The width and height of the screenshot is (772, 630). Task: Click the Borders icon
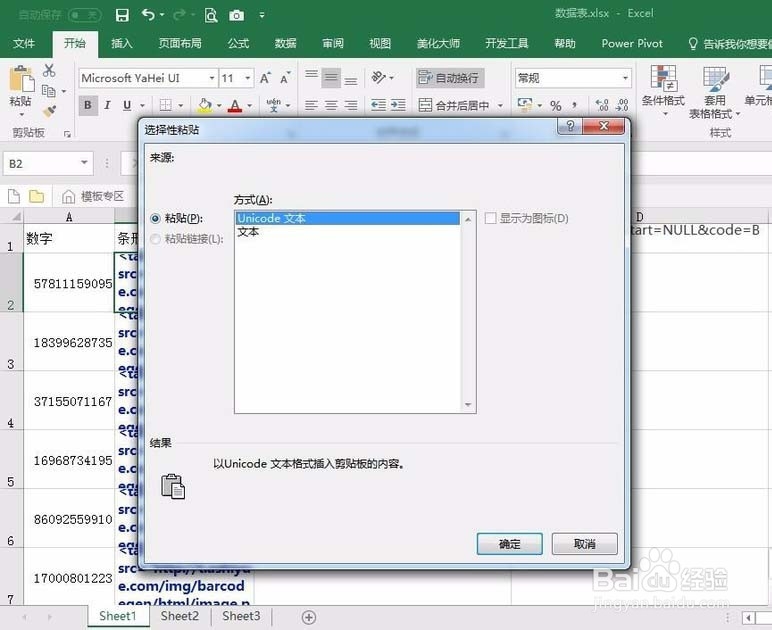point(166,105)
